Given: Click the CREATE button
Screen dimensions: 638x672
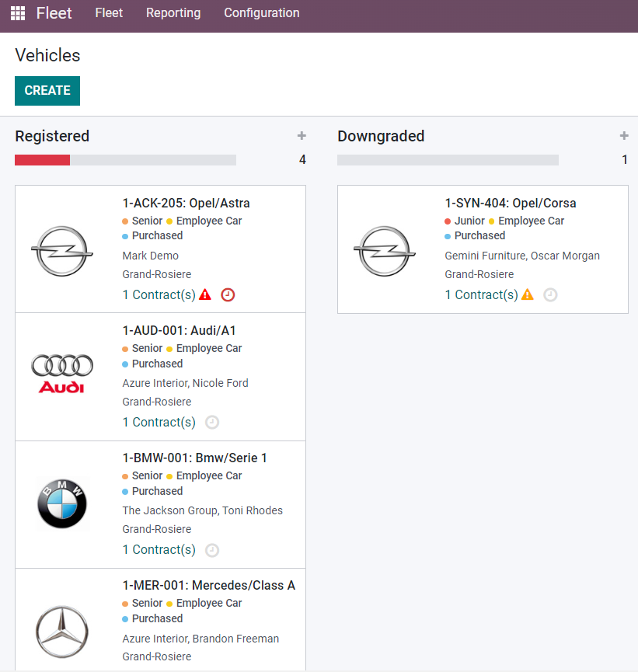Looking at the screenshot, I should click(47, 90).
